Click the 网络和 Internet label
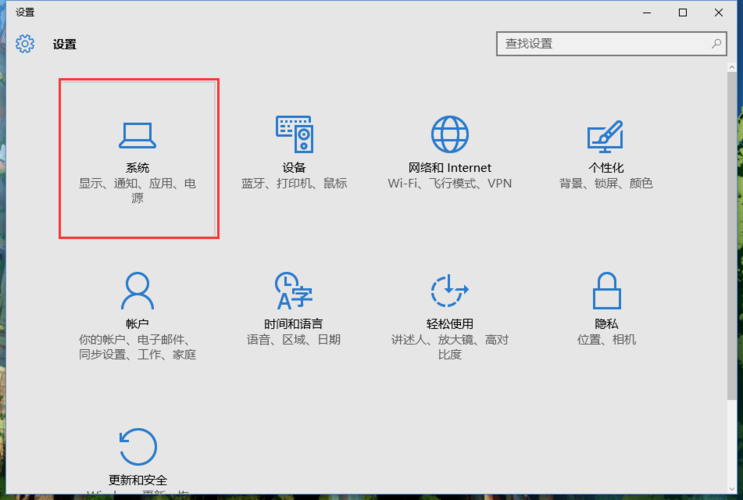 pyautogui.click(x=450, y=167)
